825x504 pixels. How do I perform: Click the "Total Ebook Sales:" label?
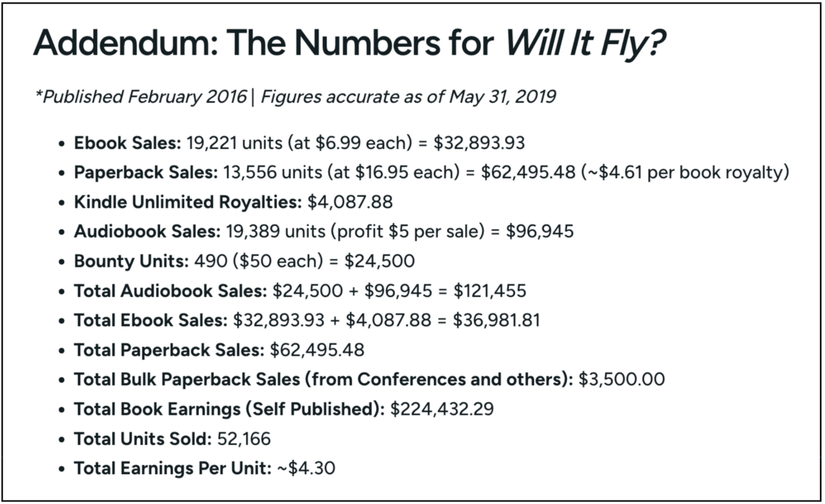click(151, 320)
